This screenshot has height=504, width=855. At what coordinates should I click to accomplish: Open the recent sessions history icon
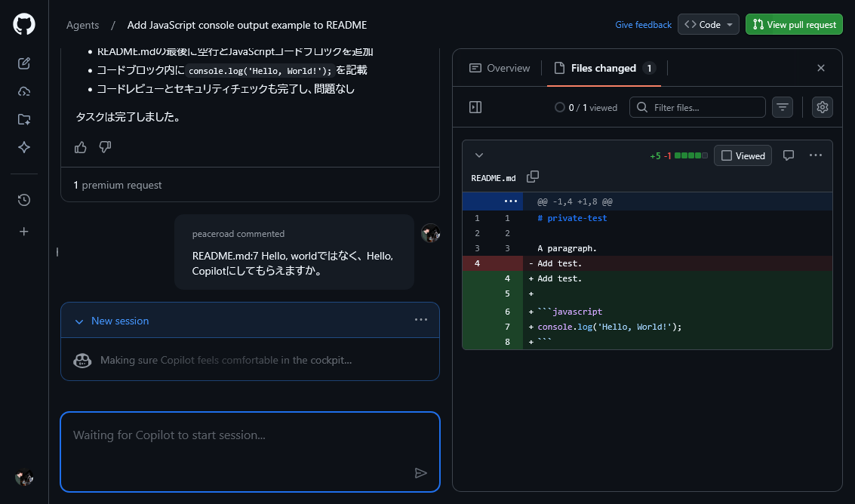coord(24,200)
